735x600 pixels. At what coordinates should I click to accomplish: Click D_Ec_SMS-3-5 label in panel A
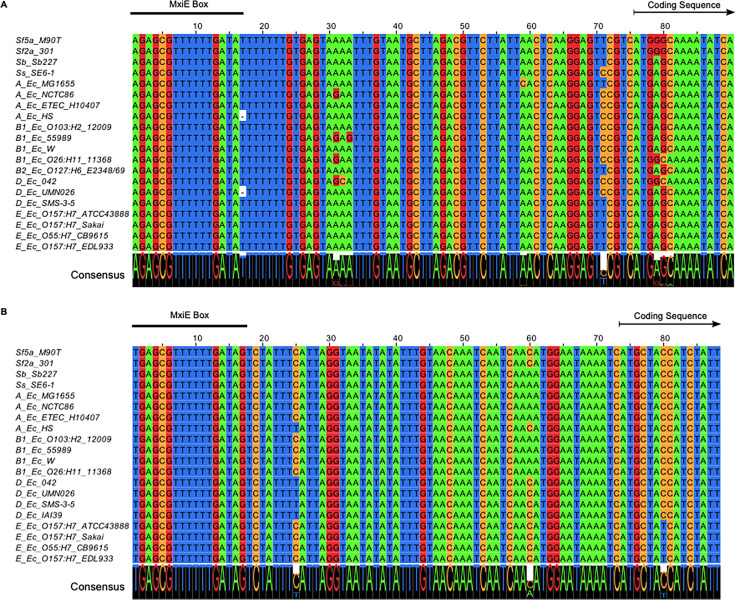pos(45,203)
